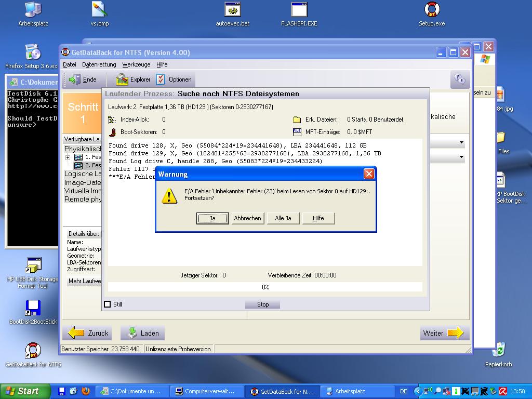
Task: Click the second quick launch icon
Action: point(74,391)
